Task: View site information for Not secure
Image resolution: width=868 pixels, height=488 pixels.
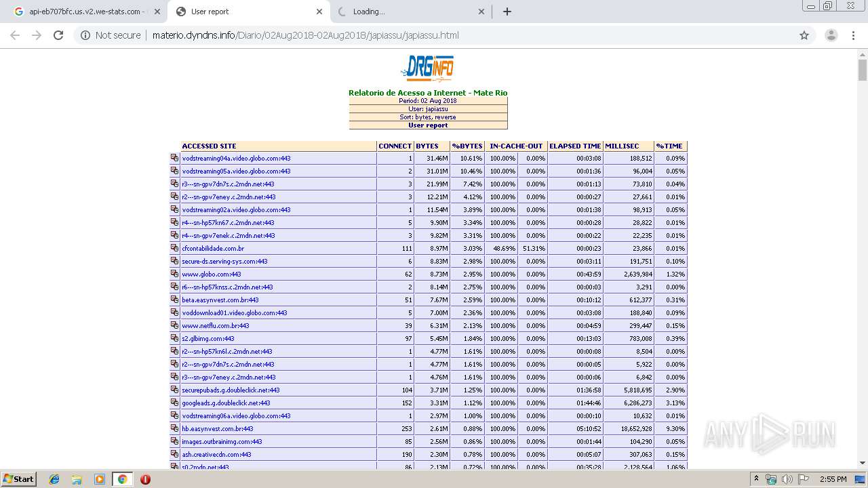Action: point(111,35)
